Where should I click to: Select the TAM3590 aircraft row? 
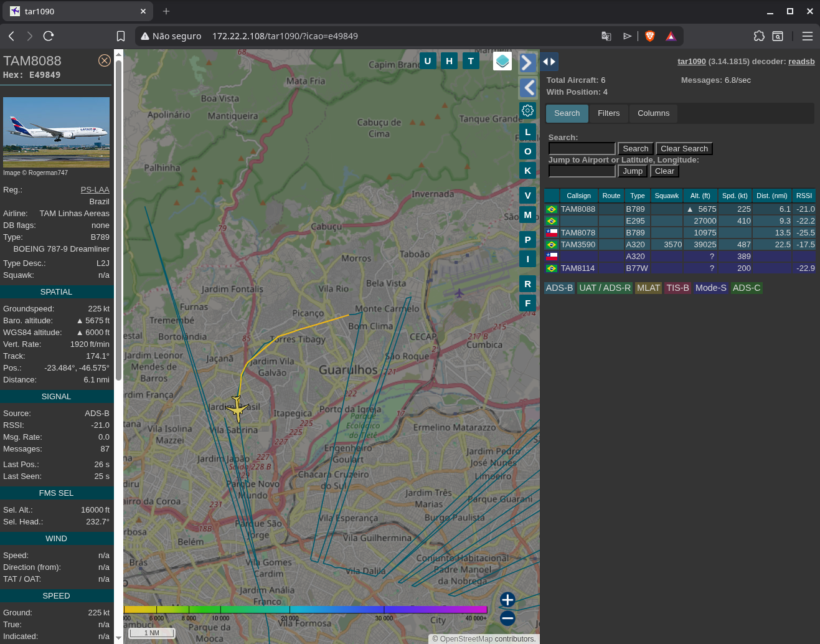679,245
